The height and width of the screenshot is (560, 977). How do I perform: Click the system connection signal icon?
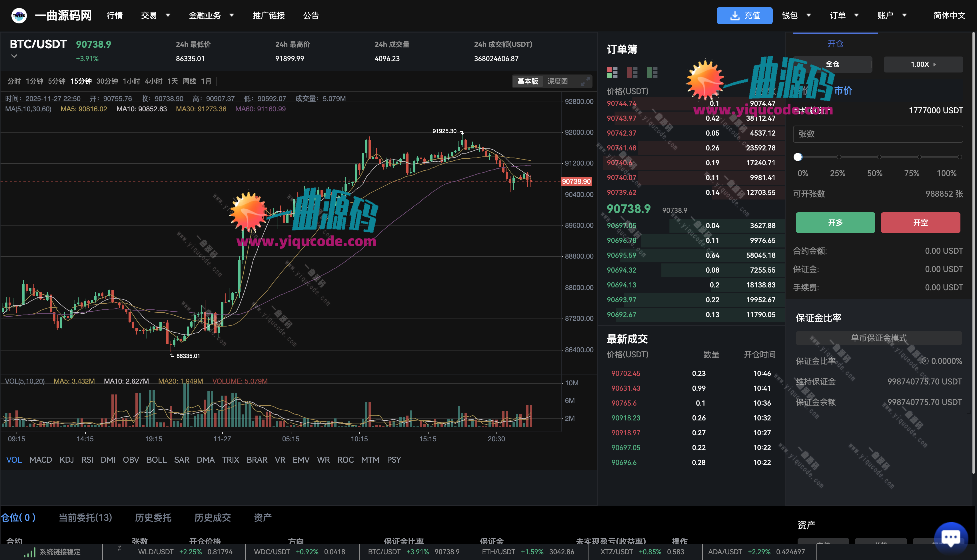29,552
